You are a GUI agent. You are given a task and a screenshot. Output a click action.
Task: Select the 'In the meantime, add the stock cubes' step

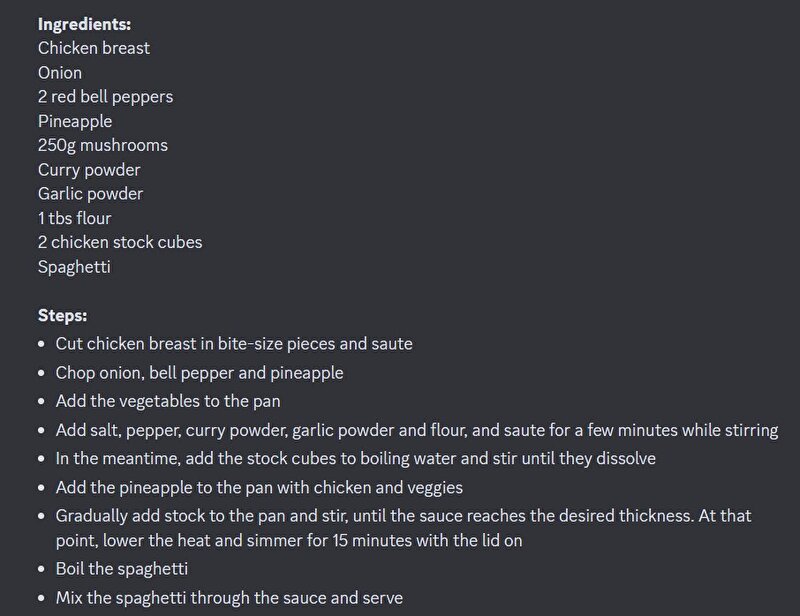(356, 458)
